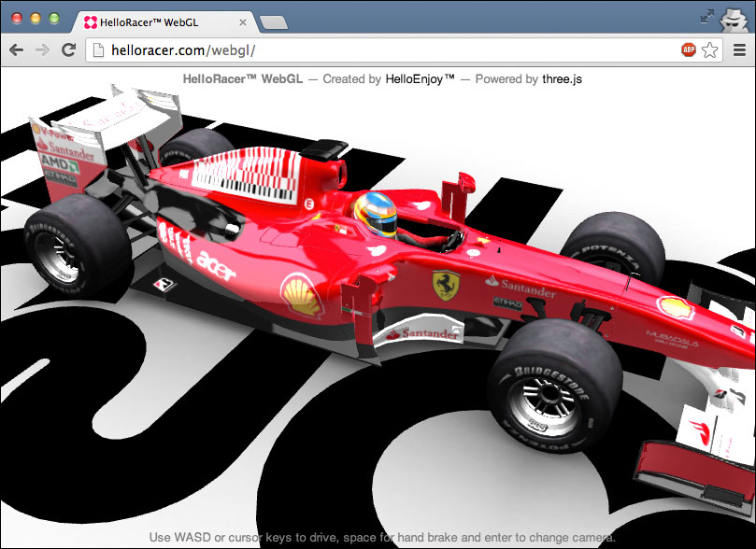
Task: Enter fullscreen using the expand arrows icon
Action: [x=706, y=17]
